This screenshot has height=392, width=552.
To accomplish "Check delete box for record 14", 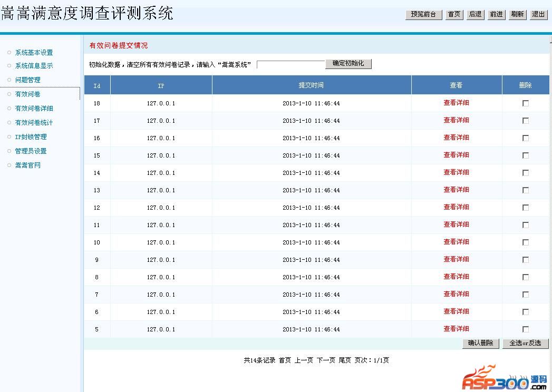I will click(x=526, y=173).
